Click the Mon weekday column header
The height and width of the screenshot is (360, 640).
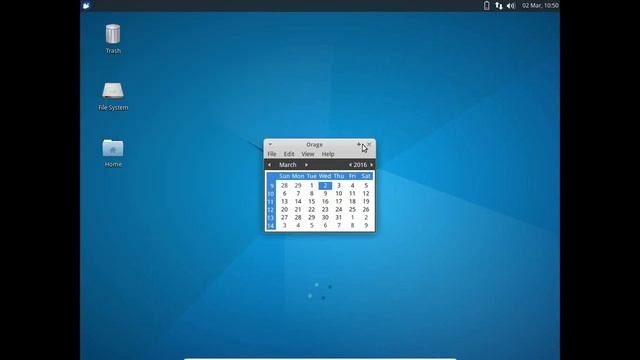[298, 176]
